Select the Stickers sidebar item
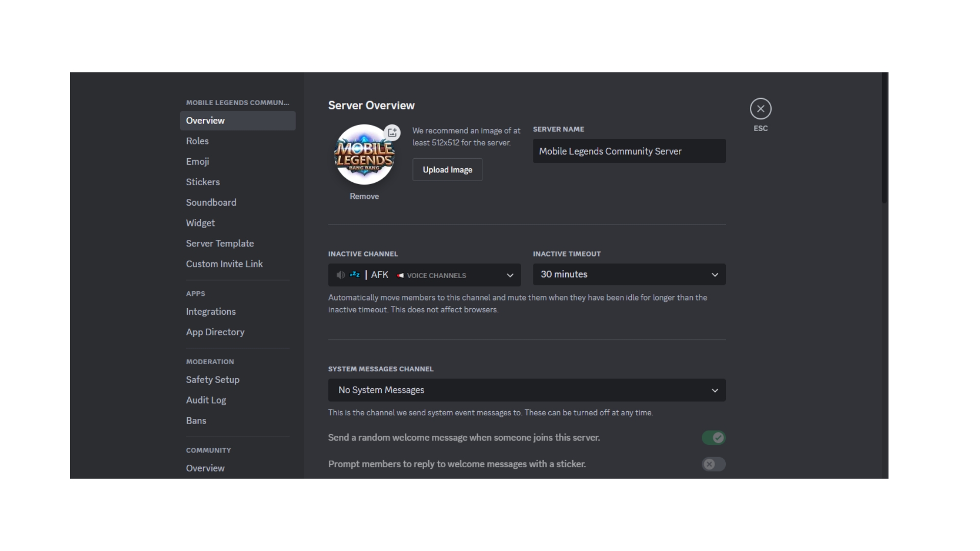Image resolution: width=980 pixels, height=551 pixels. click(x=203, y=182)
